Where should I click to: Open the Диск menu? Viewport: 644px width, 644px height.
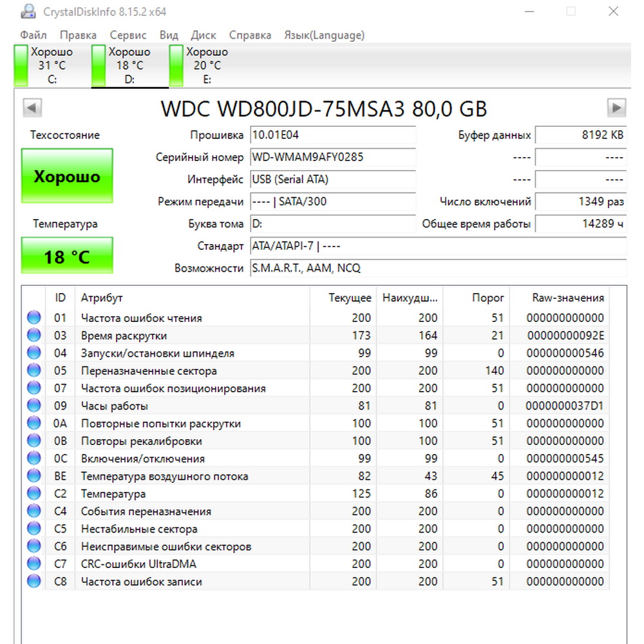(204, 35)
